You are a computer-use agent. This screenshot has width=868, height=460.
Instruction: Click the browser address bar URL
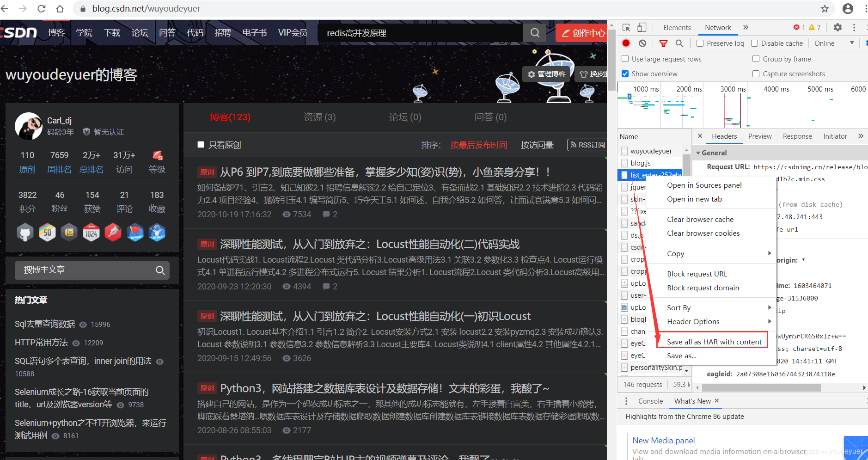tap(146, 8)
